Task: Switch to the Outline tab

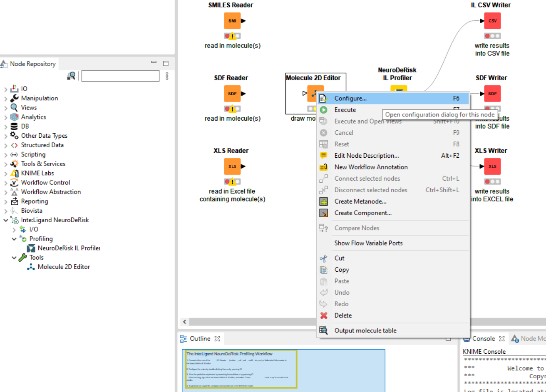Action: 200,339
